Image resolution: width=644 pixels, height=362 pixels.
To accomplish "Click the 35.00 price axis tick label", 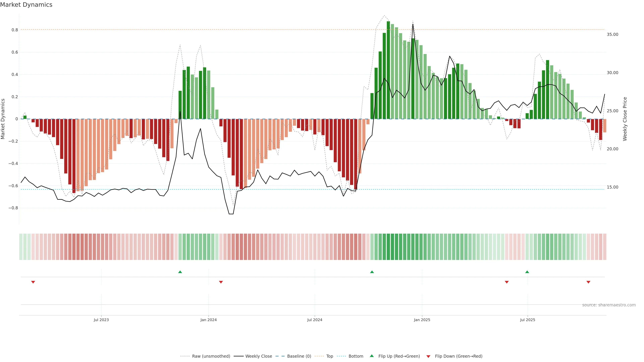I will click(x=612, y=35).
